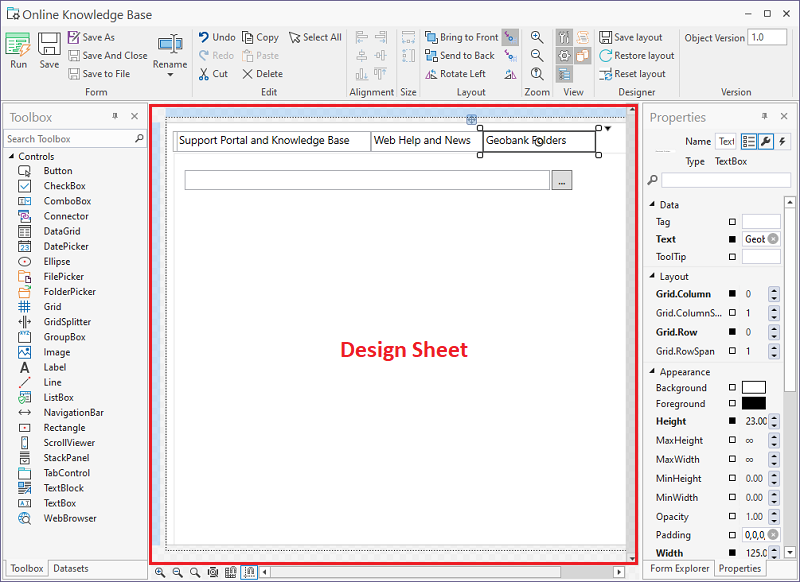Select Bring to Front
This screenshot has width=800, height=582.
(x=461, y=37)
